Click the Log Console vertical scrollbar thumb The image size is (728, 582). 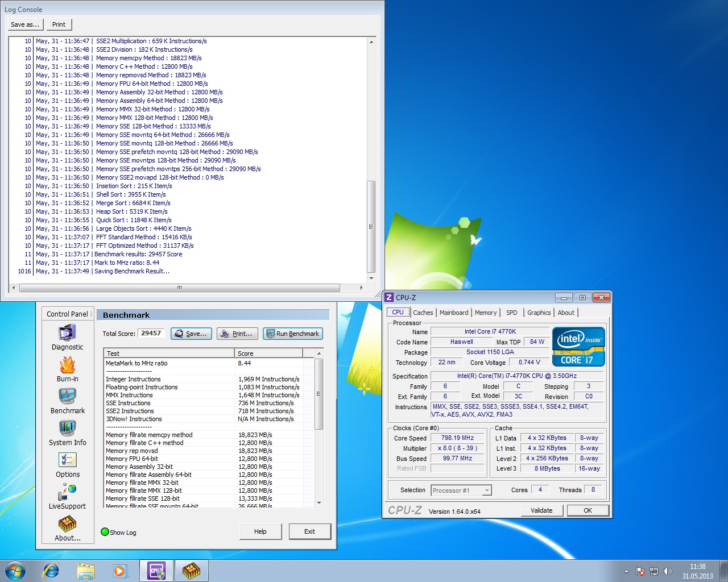click(371, 226)
